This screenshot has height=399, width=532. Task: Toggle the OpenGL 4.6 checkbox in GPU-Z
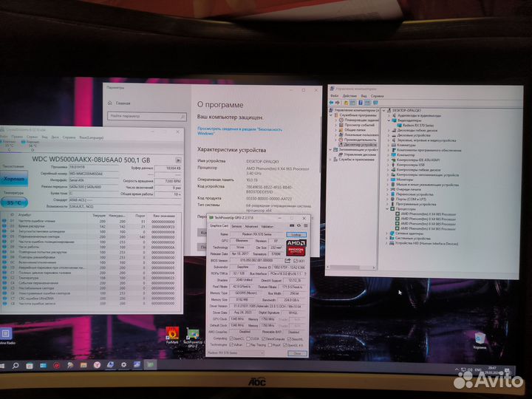284,345
